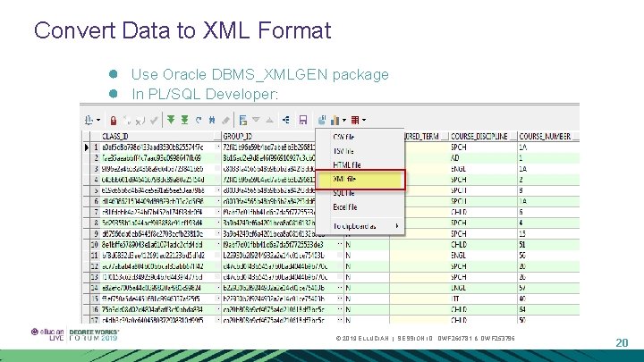644x362 pixels.
Task: Click the COURSE_NUMBER column header
Action: coord(545,136)
